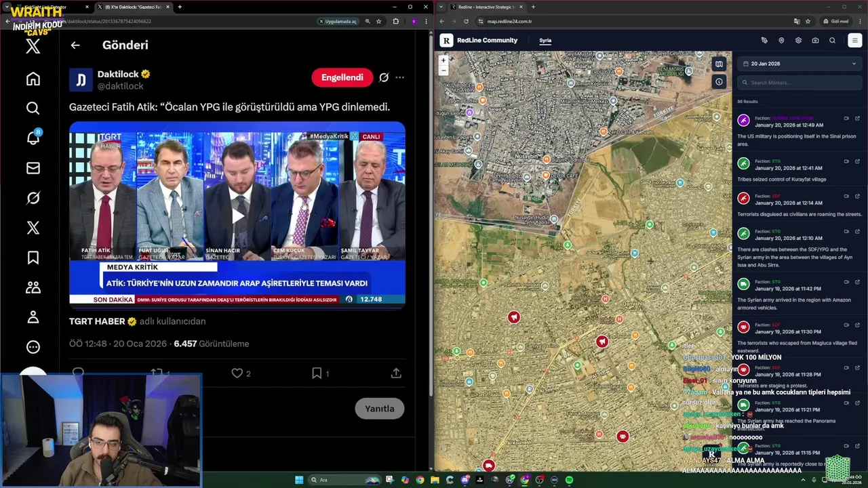Open X Communities people icon
Image resolution: width=868 pixels, height=488 pixels.
[x=33, y=287]
